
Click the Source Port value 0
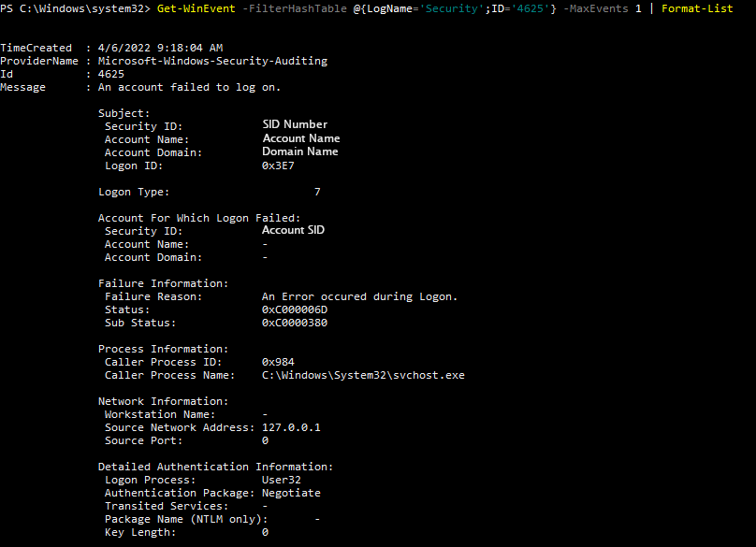(x=265, y=440)
